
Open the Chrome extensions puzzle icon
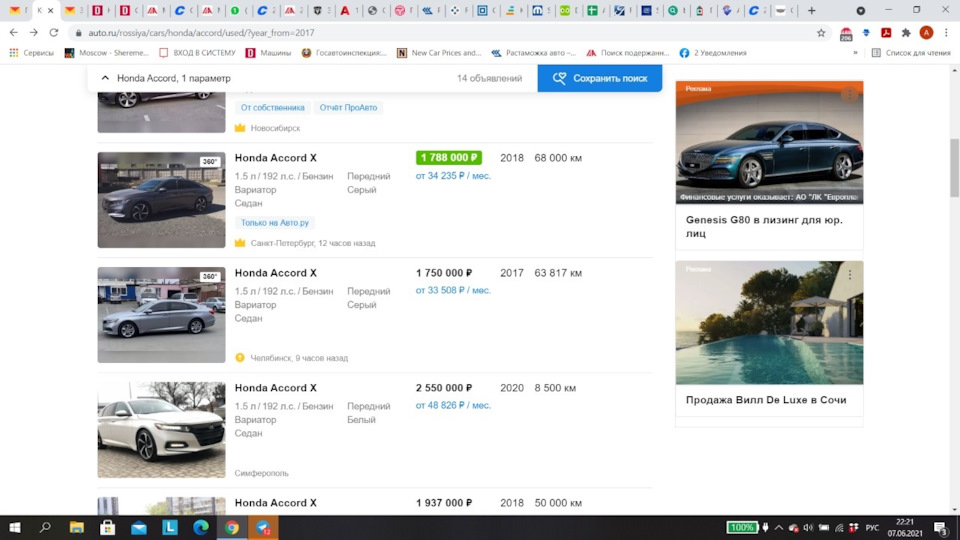(906, 33)
